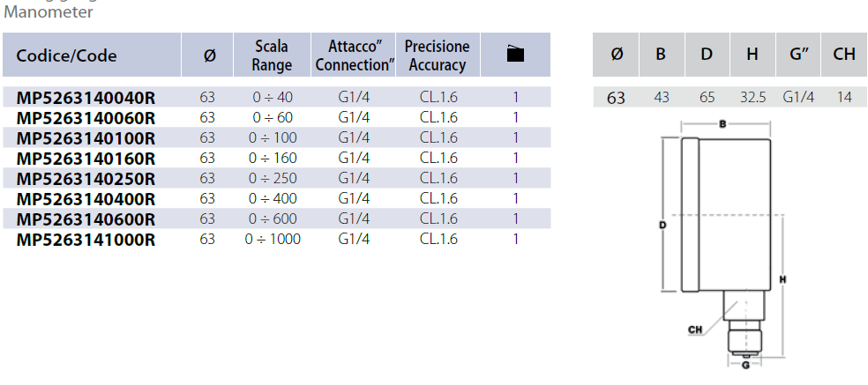Select the 0 ÷ 1000 range cell
Screen dimensions: 868x385
pyautogui.click(x=273, y=239)
